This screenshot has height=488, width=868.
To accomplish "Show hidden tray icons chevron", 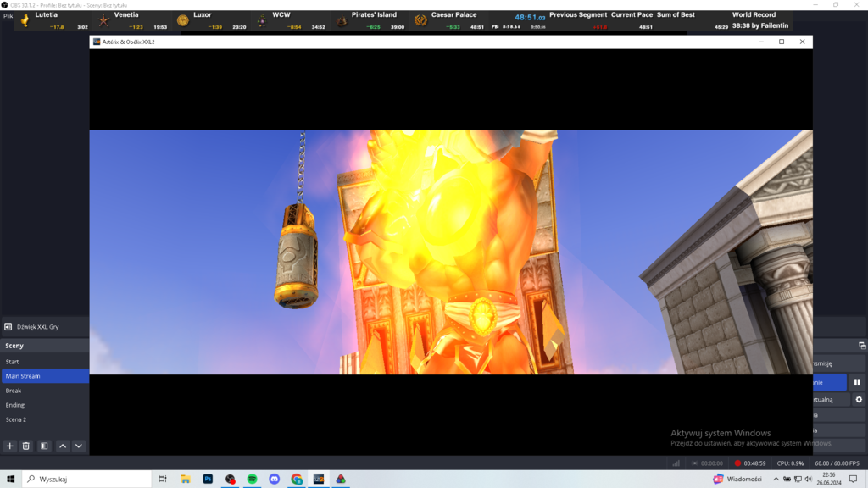I will coord(776,480).
